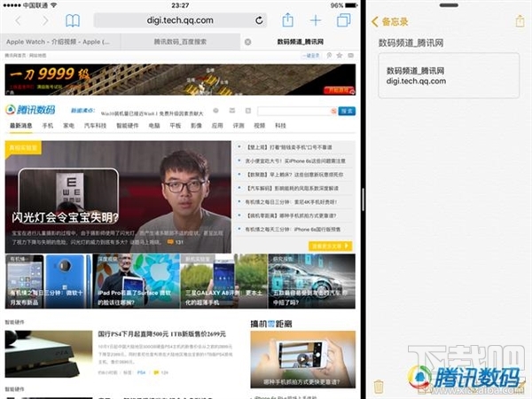532x399 pixels.
Task: Open the 微软十月发布新品 thumbnail
Action: coord(49,281)
